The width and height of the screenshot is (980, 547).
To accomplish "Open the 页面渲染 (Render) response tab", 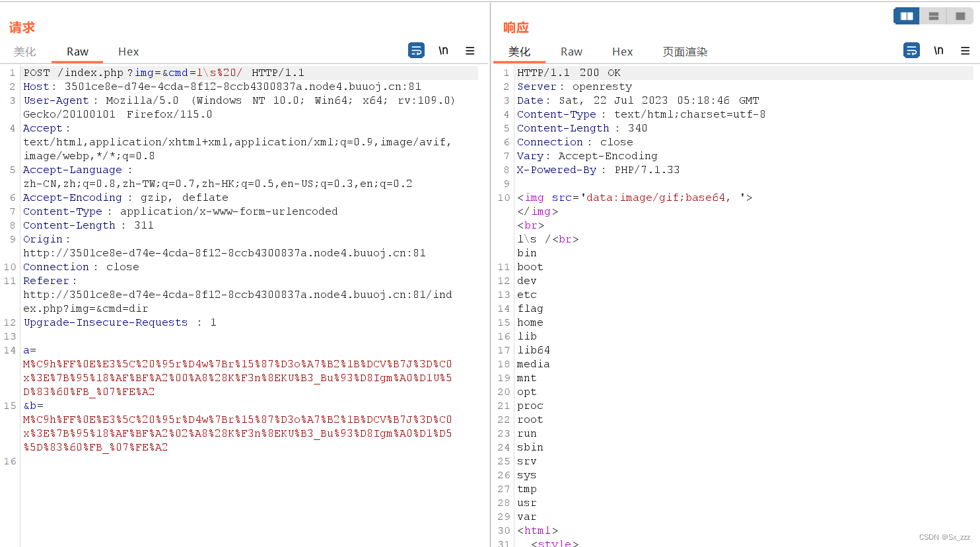I will pos(685,52).
